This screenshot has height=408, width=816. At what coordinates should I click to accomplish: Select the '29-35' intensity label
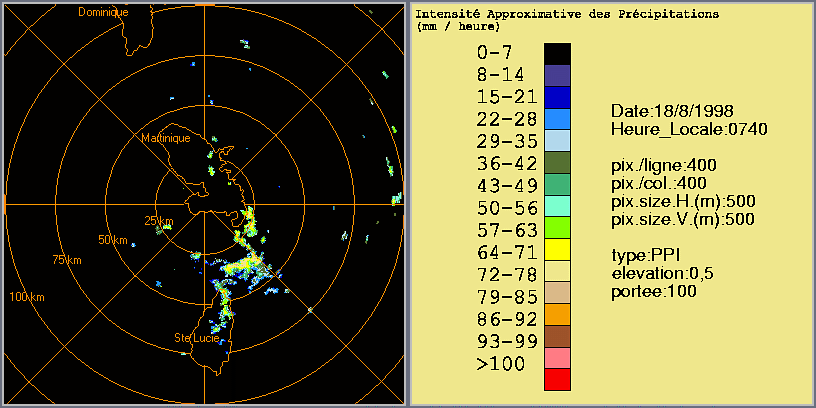point(506,142)
